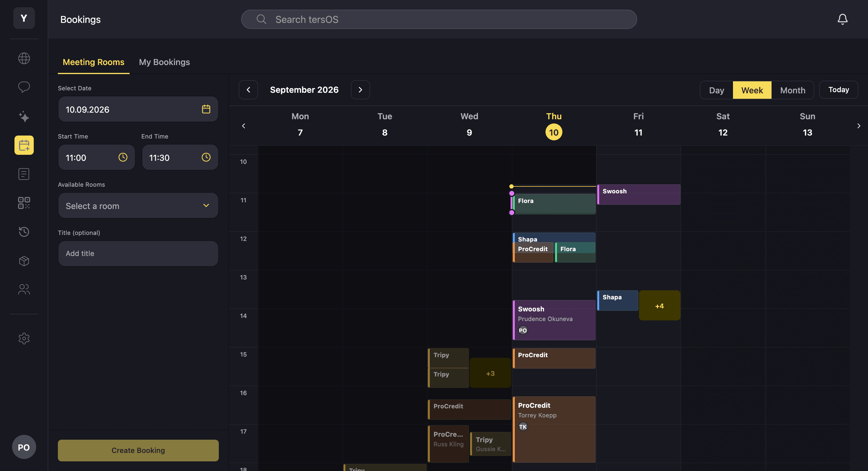Open Swoosh booking by Prudence Okuneva

554,320
